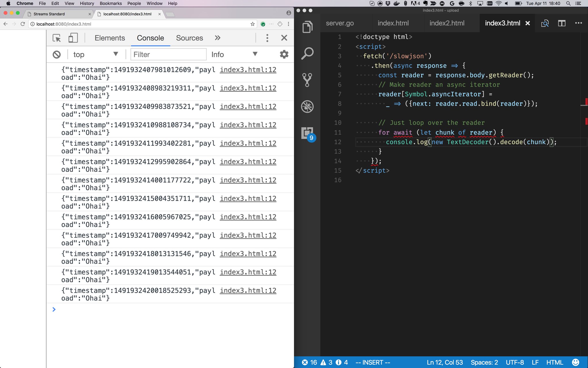This screenshot has width=588, height=368.
Task: Reload the page in Chrome
Action: pos(23,24)
